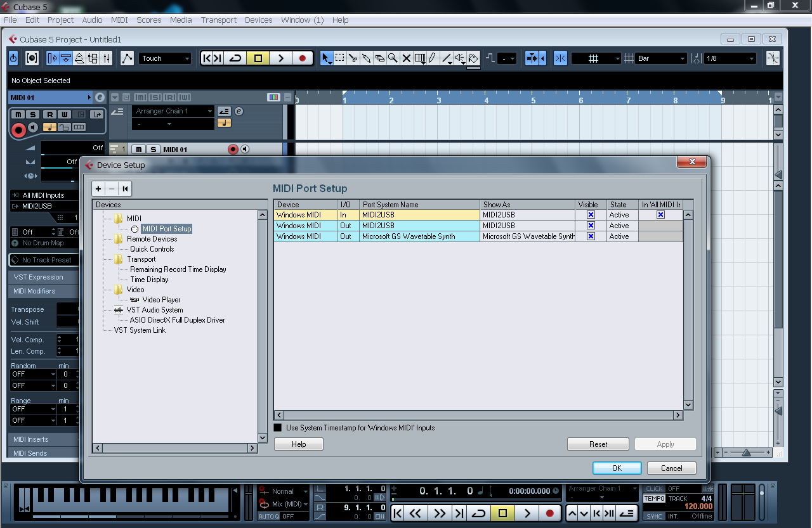Screen dimensions: 812x528
Task: Select the Glue tool
Action: (367, 58)
